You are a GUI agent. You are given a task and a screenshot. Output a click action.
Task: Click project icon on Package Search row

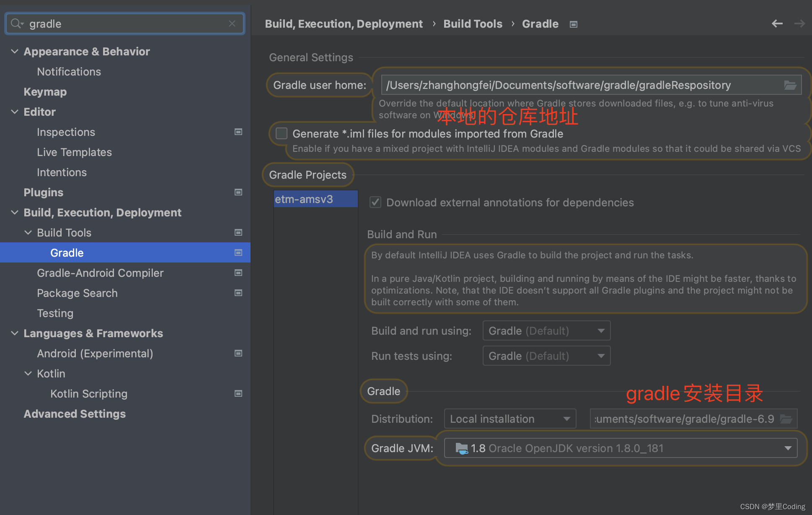(238, 293)
